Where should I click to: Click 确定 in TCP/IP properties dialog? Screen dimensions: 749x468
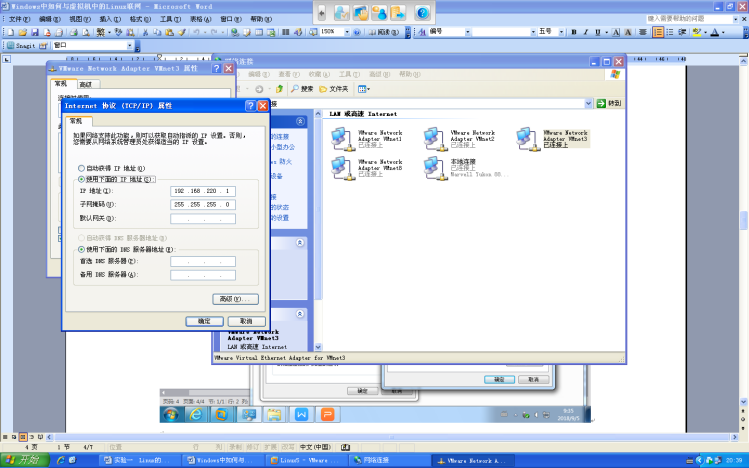pyautogui.click(x=204, y=321)
